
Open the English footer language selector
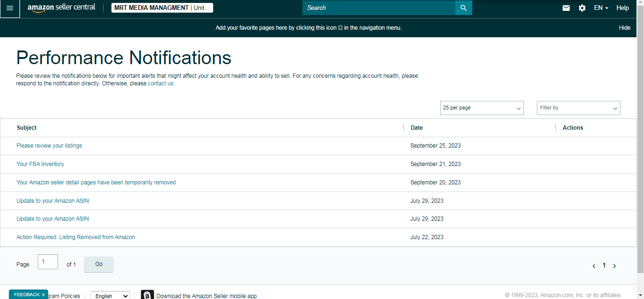tap(110, 296)
